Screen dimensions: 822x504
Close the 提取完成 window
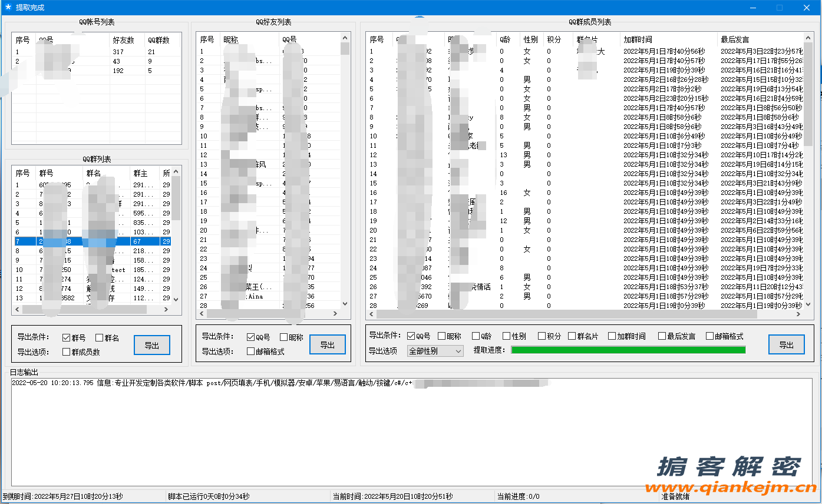click(807, 8)
